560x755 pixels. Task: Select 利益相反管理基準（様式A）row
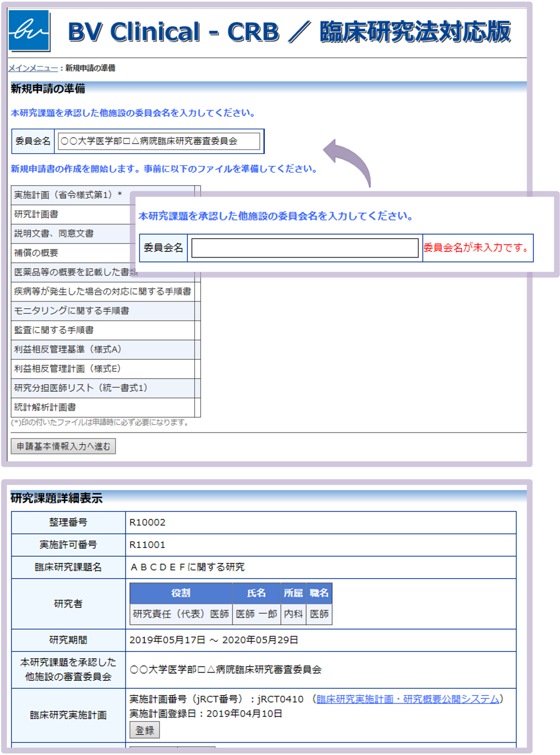106,349
